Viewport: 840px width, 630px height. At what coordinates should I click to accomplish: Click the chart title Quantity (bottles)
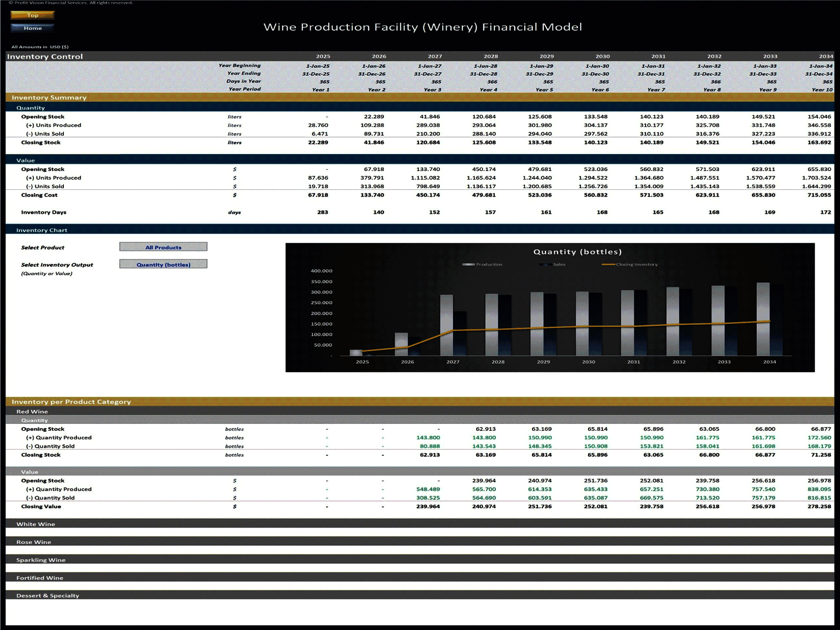[x=577, y=252]
